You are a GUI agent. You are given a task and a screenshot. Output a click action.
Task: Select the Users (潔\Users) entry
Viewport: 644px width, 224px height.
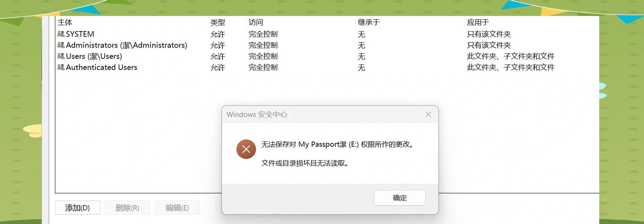(x=327, y=56)
